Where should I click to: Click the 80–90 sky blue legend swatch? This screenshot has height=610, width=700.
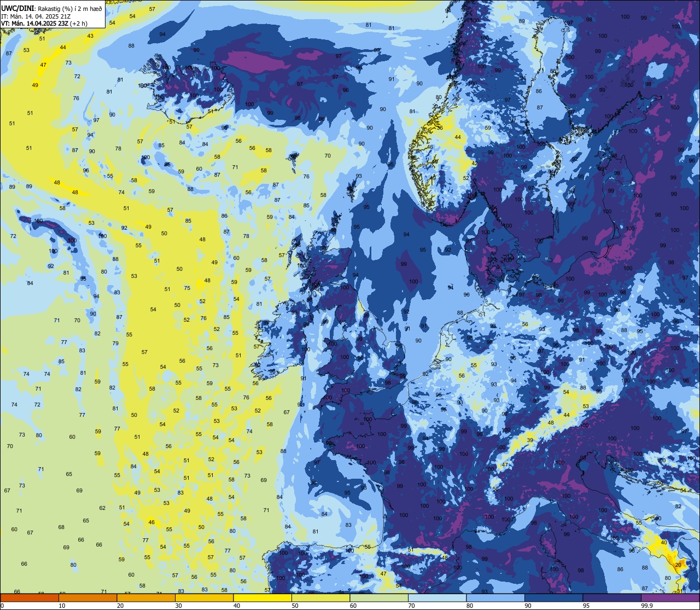coord(495,598)
